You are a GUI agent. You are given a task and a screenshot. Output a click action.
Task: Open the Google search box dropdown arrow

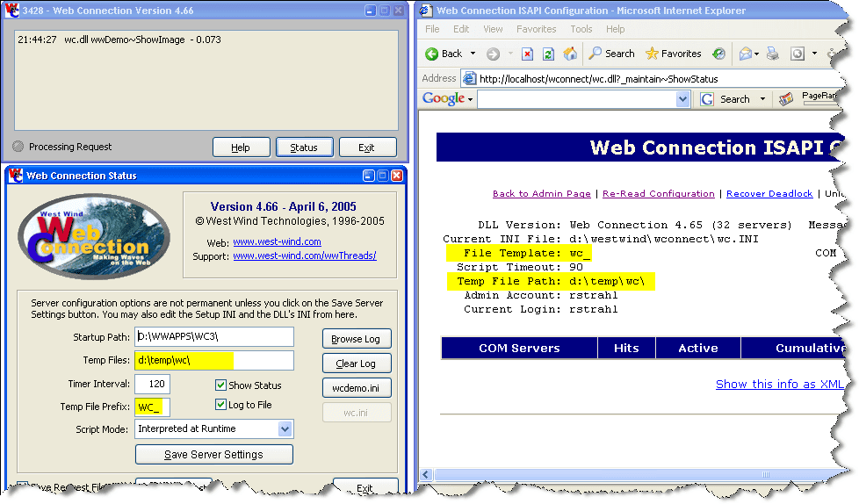point(683,99)
